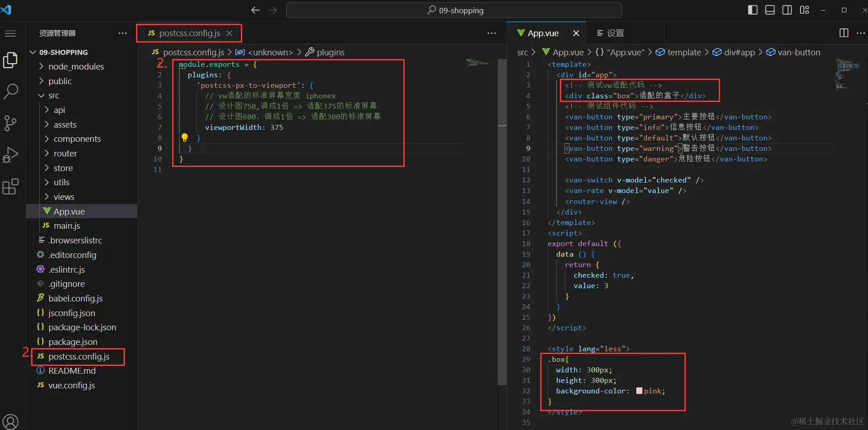
Task: Expand the router folder
Action: pos(82,154)
